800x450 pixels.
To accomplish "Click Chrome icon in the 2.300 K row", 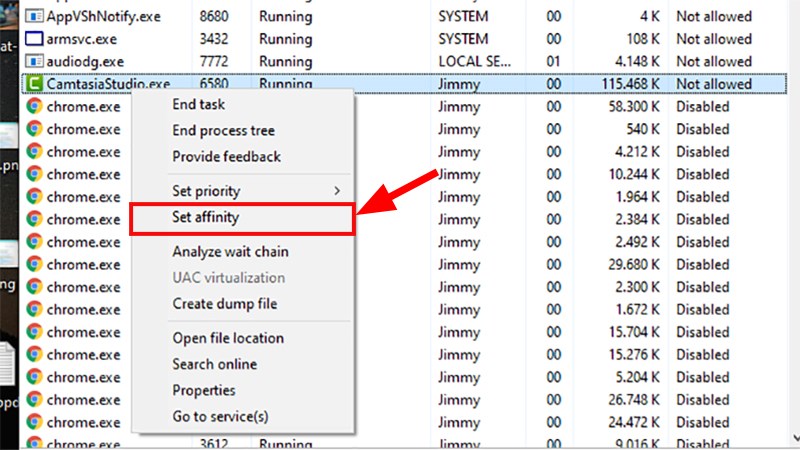I will [x=34, y=287].
